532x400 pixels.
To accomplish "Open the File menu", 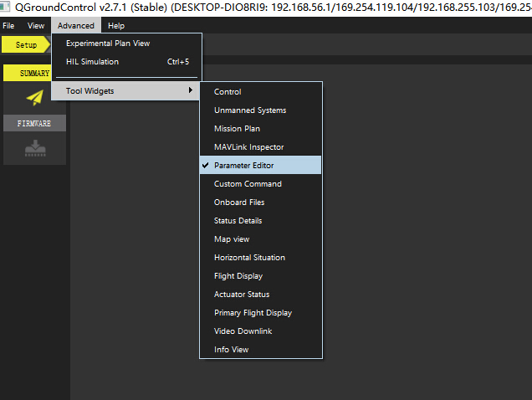I will pos(8,26).
